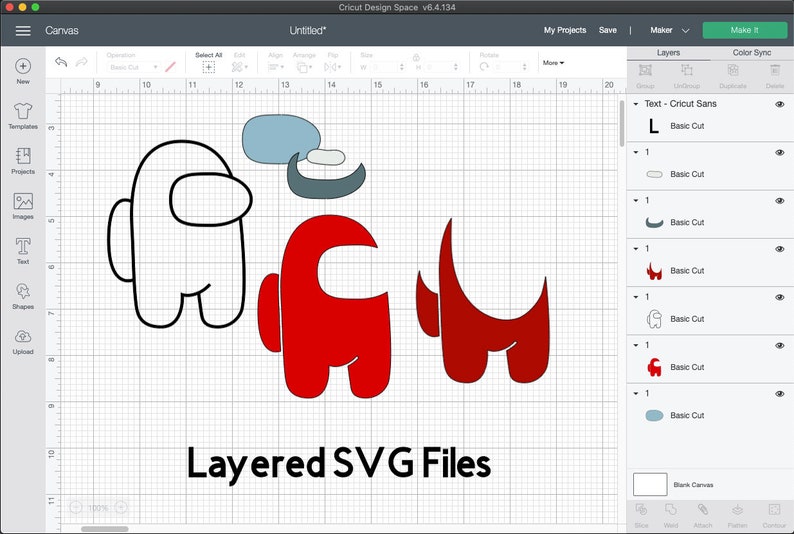Open the Projects panel
The width and height of the screenshot is (794, 534).
click(23, 161)
